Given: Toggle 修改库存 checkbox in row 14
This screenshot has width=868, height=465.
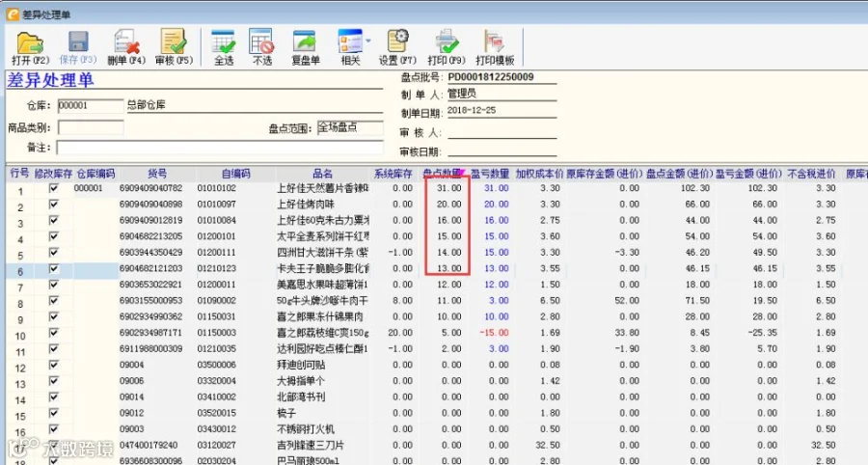Looking at the screenshot, I should point(53,397).
